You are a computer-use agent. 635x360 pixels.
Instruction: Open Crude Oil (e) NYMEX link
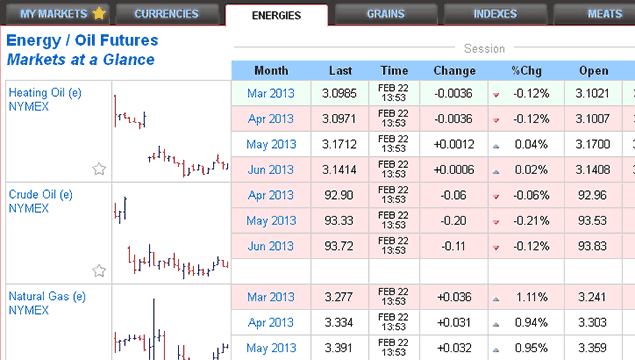point(40,201)
